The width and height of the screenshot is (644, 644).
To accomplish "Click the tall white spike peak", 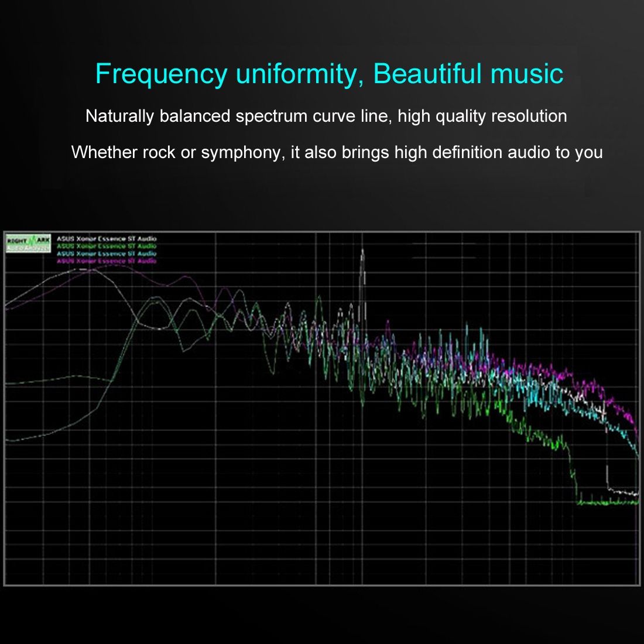I will tap(362, 253).
